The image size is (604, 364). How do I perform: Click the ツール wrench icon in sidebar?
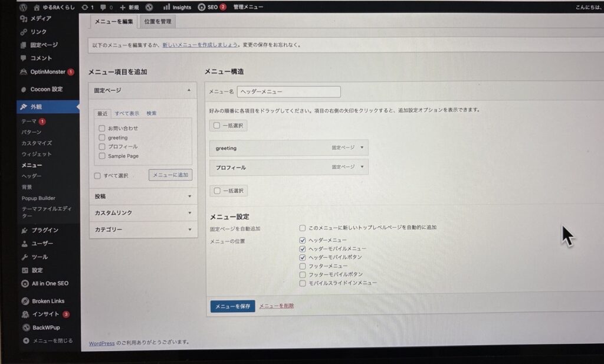click(24, 257)
